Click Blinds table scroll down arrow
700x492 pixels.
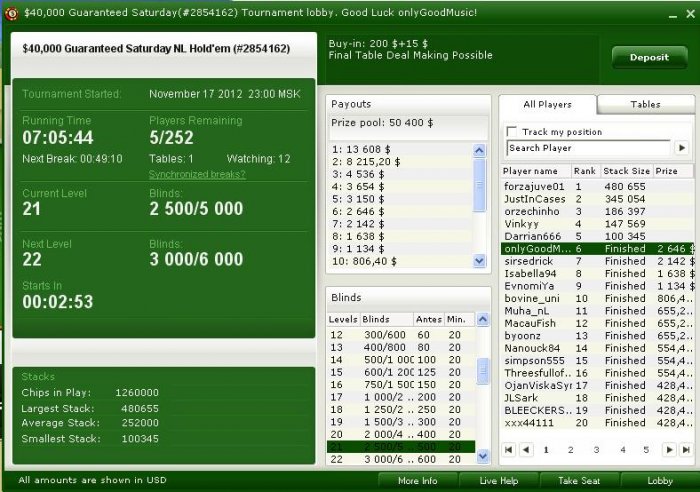tap(483, 456)
